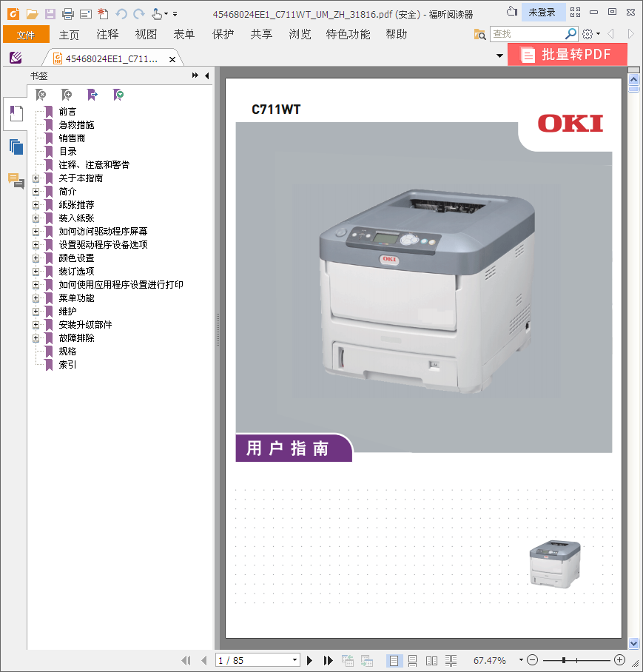Open the 帮助 ribbon tab
The width and height of the screenshot is (643, 672).
tap(397, 34)
